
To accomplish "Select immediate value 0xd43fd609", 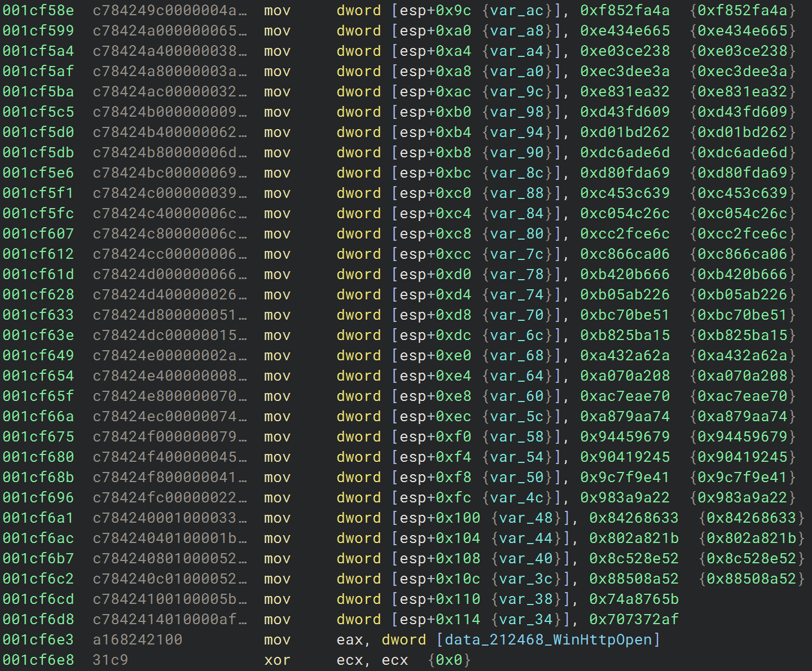I will [x=625, y=112].
